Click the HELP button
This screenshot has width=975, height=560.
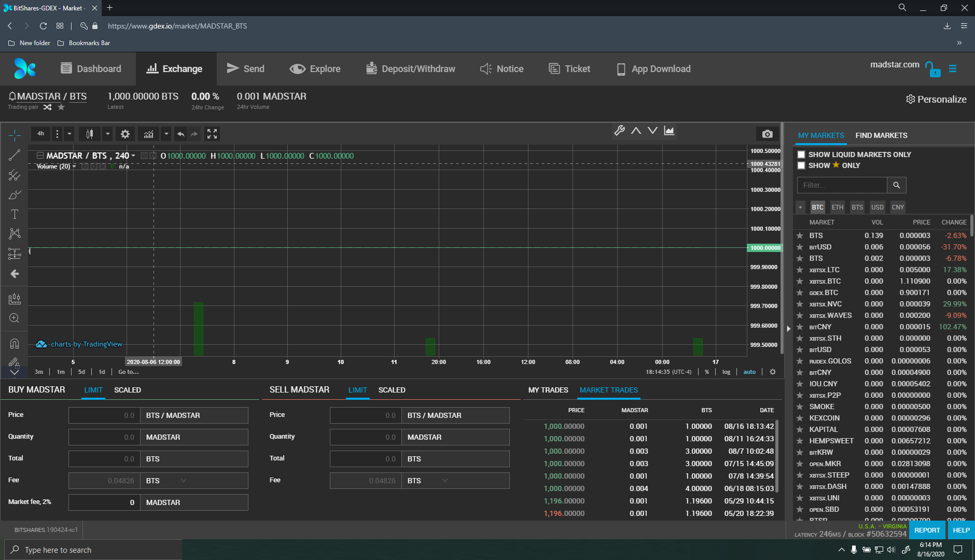coord(961,530)
